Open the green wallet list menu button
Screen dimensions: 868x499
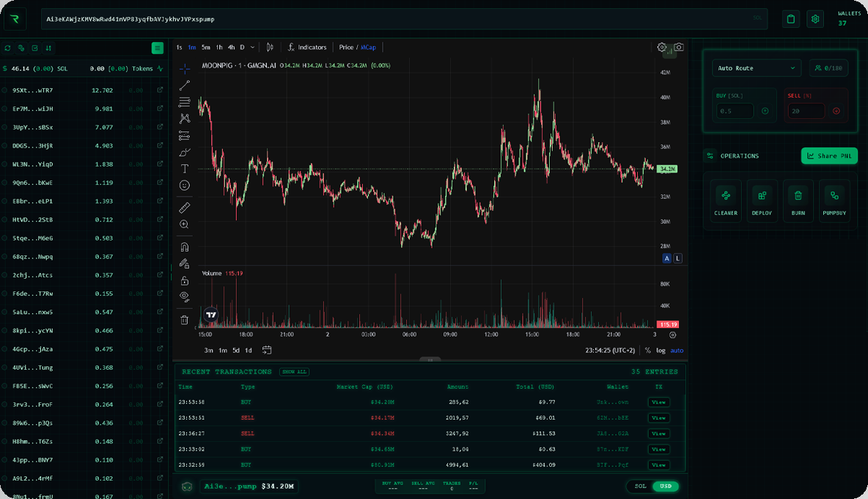157,48
